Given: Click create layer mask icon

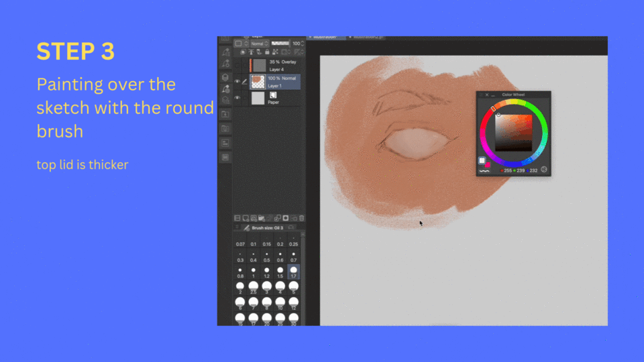Looking at the screenshot, I should click(x=286, y=218).
